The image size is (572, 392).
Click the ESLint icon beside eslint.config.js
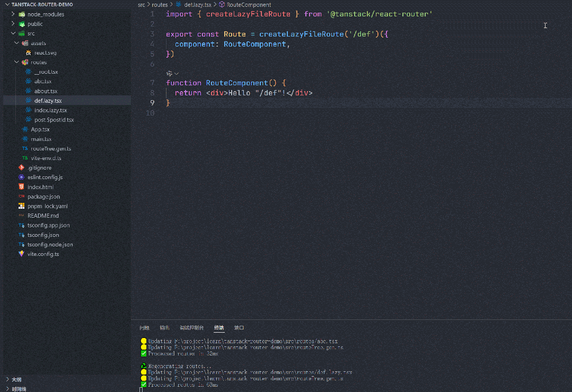[22, 177]
